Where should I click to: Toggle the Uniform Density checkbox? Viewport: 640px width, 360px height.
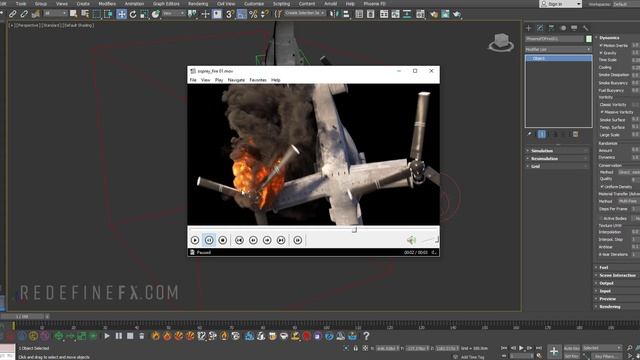pos(602,187)
